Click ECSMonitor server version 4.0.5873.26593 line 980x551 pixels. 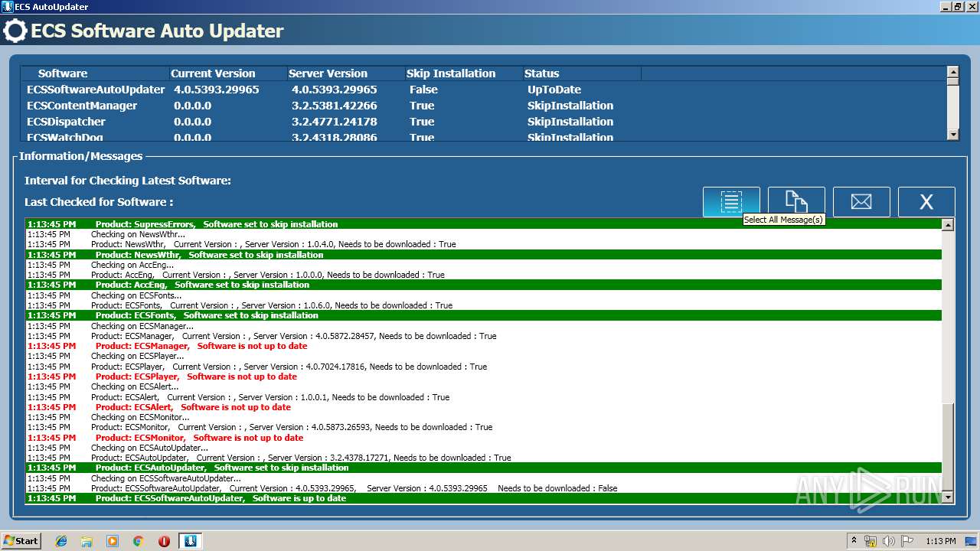484,427
